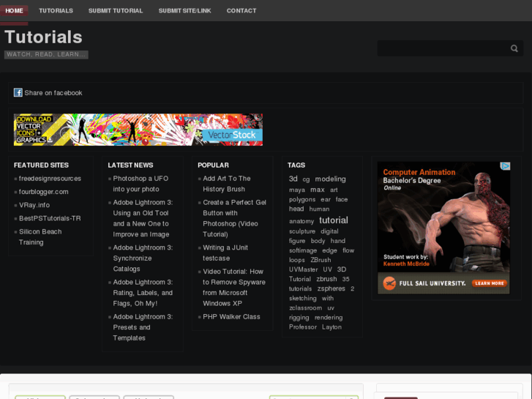Visit the VRay.info featured site

[34, 205]
